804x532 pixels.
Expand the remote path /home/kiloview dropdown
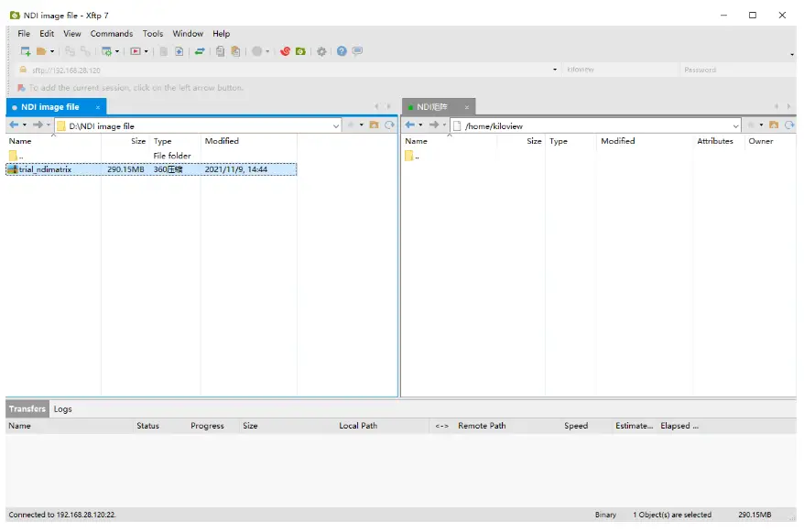tap(735, 125)
